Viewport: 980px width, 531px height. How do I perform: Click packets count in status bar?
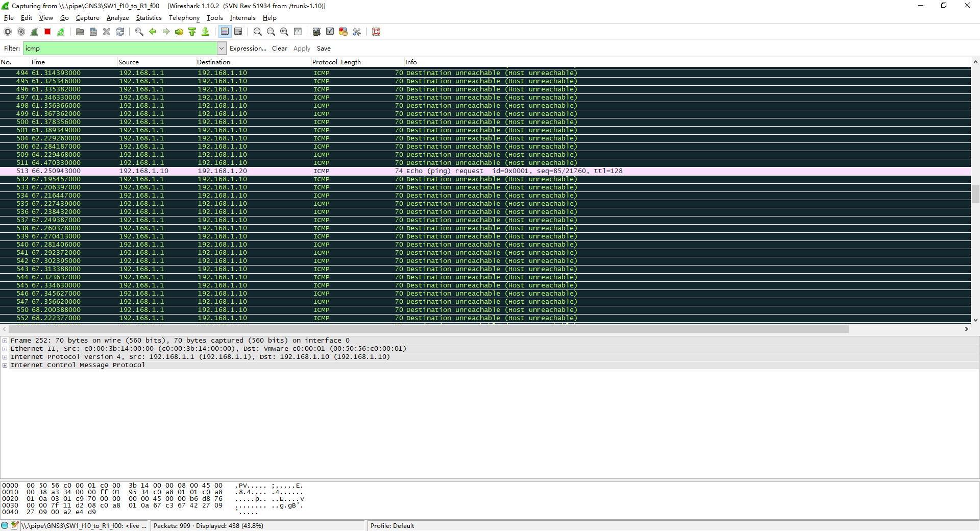[x=208, y=526]
